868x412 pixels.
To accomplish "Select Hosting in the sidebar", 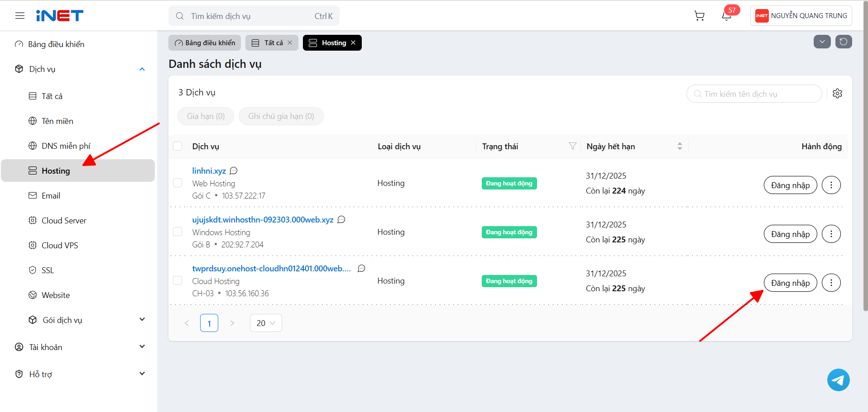I will pyautogui.click(x=78, y=170).
